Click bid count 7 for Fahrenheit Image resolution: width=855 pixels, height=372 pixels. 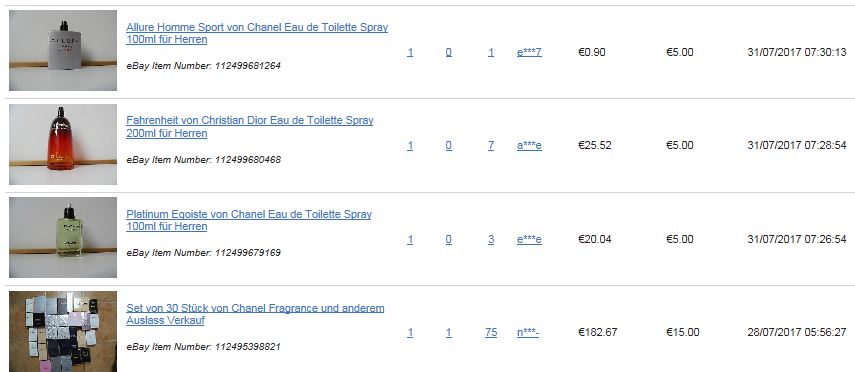click(491, 146)
